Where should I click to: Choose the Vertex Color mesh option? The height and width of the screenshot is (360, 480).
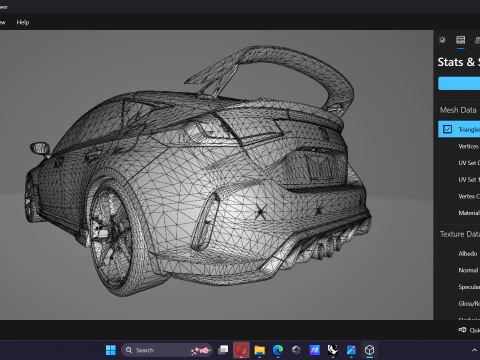point(469,196)
